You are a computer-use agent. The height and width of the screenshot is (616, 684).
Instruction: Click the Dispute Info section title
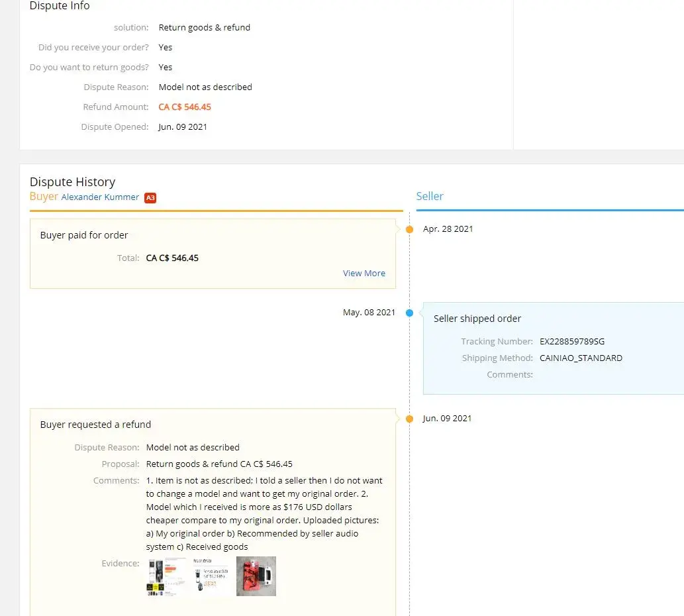pyautogui.click(x=60, y=6)
